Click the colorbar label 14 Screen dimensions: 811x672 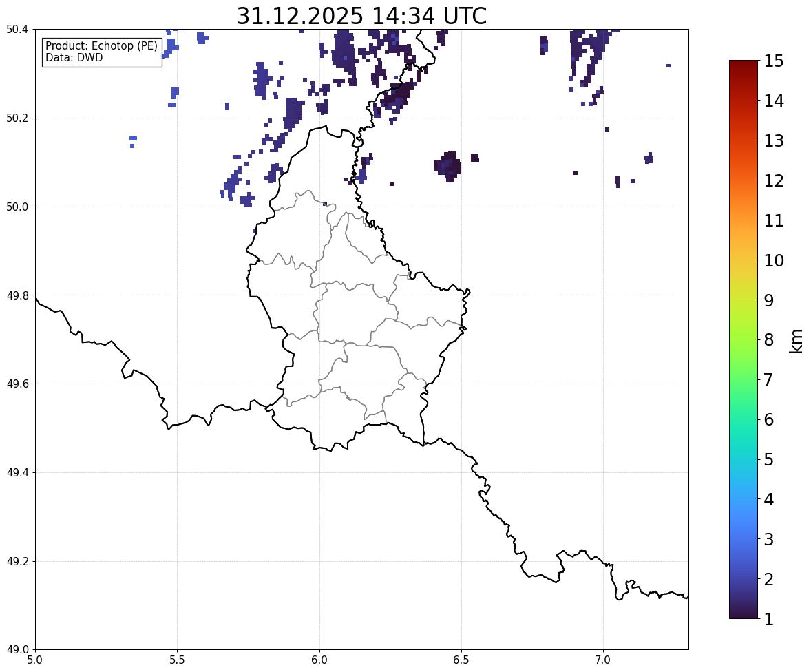pos(773,101)
